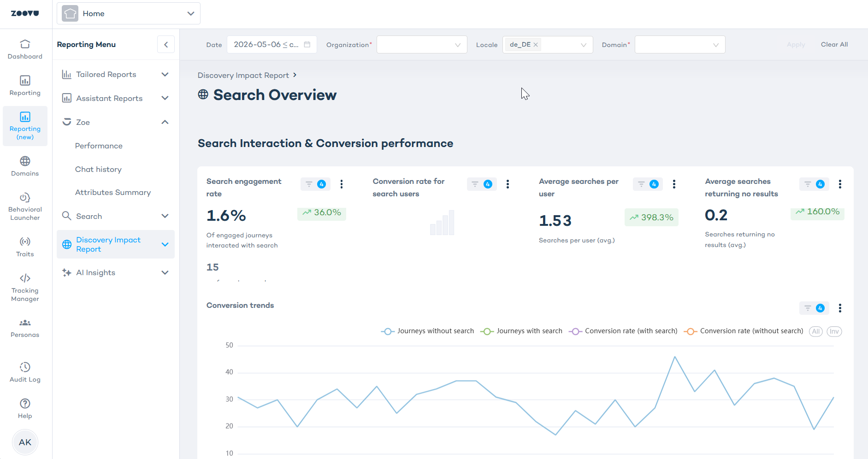The height and width of the screenshot is (459, 868).
Task: Open the Locale dropdown
Action: (548, 45)
